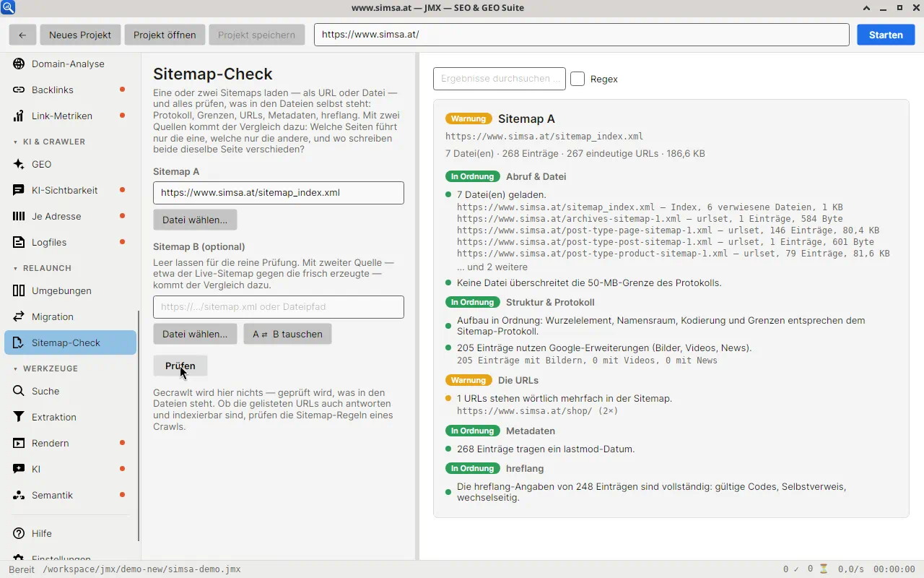This screenshot has width=924, height=578.
Task: Open the Extraktion filter icon
Action: [19, 417]
